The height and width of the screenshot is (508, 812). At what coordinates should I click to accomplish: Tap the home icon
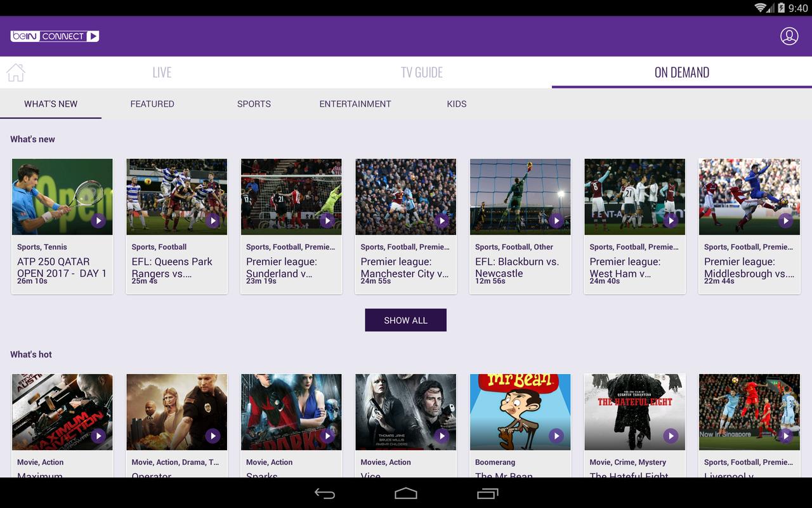coord(16,72)
